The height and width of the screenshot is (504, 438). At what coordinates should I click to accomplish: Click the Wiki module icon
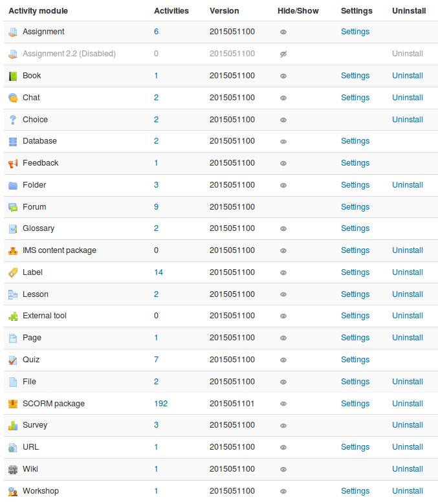[x=13, y=469]
